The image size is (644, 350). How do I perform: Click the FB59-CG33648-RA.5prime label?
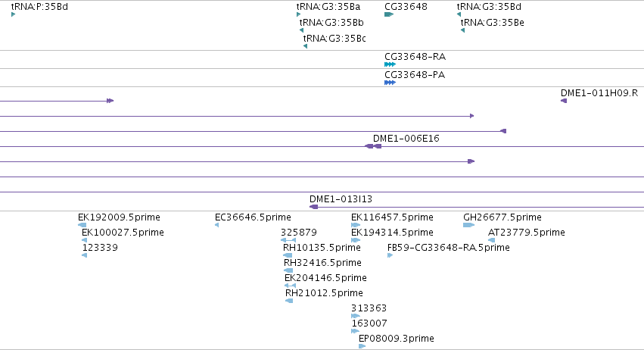click(x=437, y=247)
